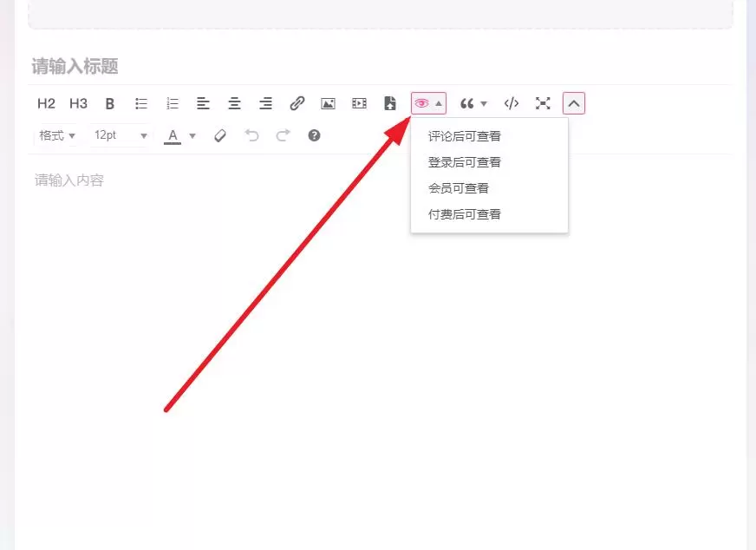
Task: Toggle bold text formatting
Action: tap(110, 103)
